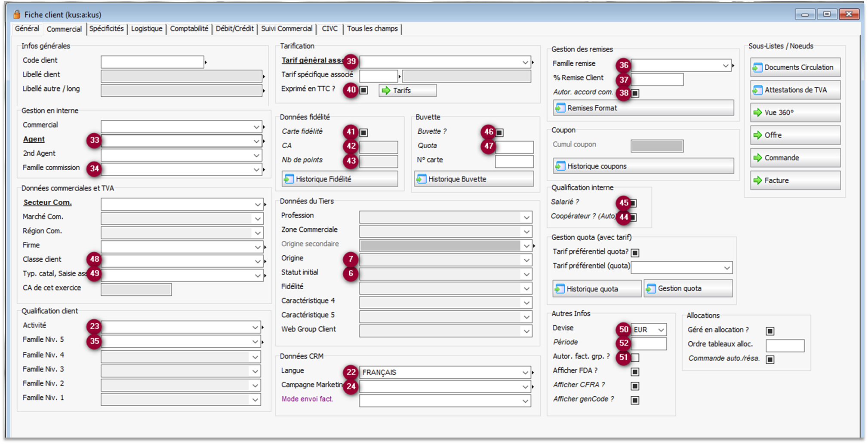Click the Attestations de TVA button
This screenshot has width=868, height=444.
click(795, 90)
